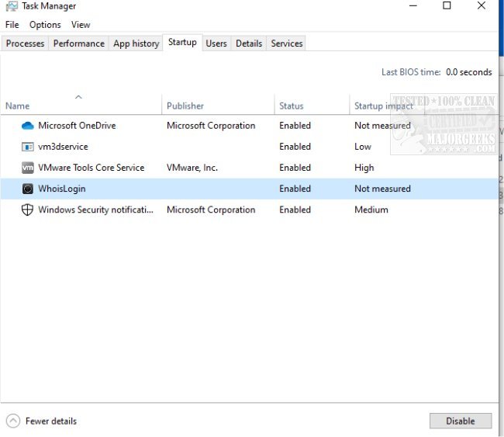
Task: Click the VMware Tools Core Service icon
Action: click(x=28, y=168)
